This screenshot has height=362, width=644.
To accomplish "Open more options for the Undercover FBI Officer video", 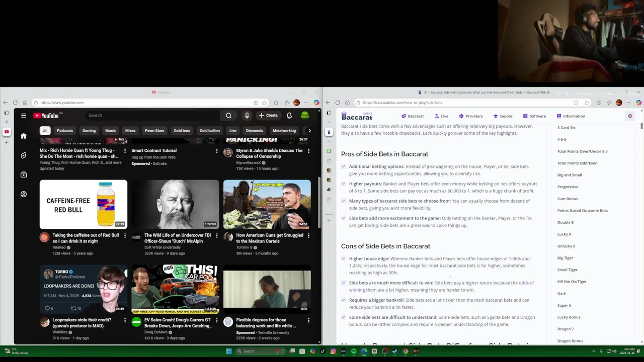I will point(217,235).
